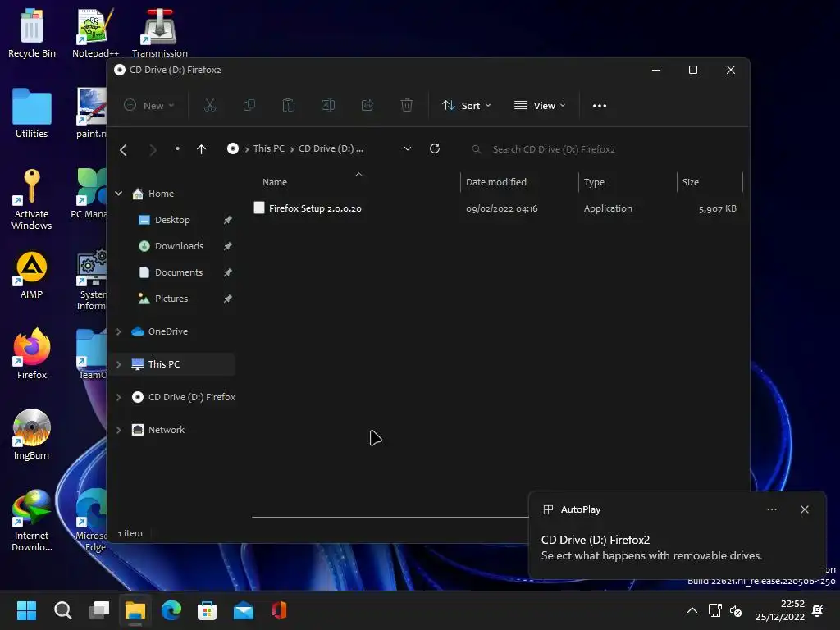Unpin Downloads using its pin icon
This screenshot has width=840, height=630.
[x=228, y=246]
